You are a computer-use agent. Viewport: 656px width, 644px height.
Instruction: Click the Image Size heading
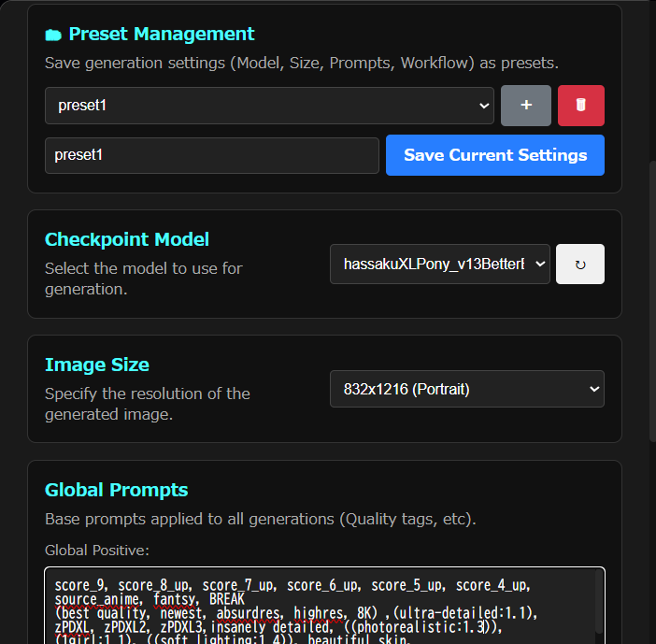97,365
